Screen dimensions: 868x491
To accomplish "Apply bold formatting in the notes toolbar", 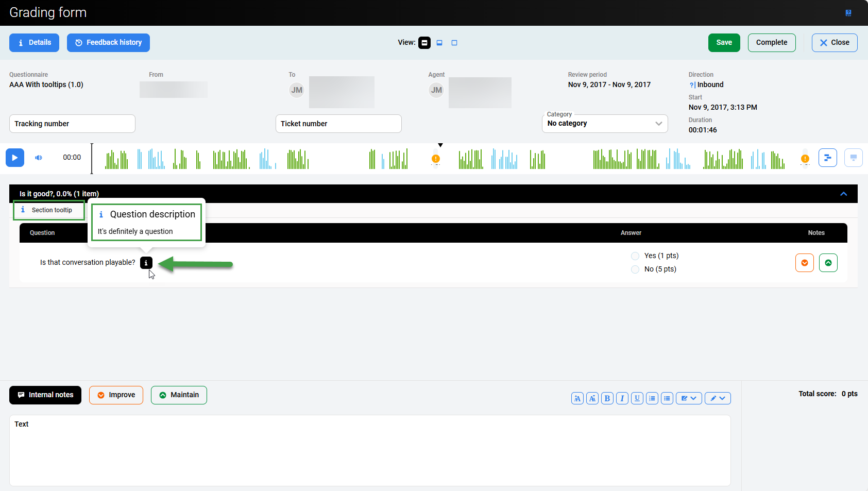I will click(x=607, y=398).
